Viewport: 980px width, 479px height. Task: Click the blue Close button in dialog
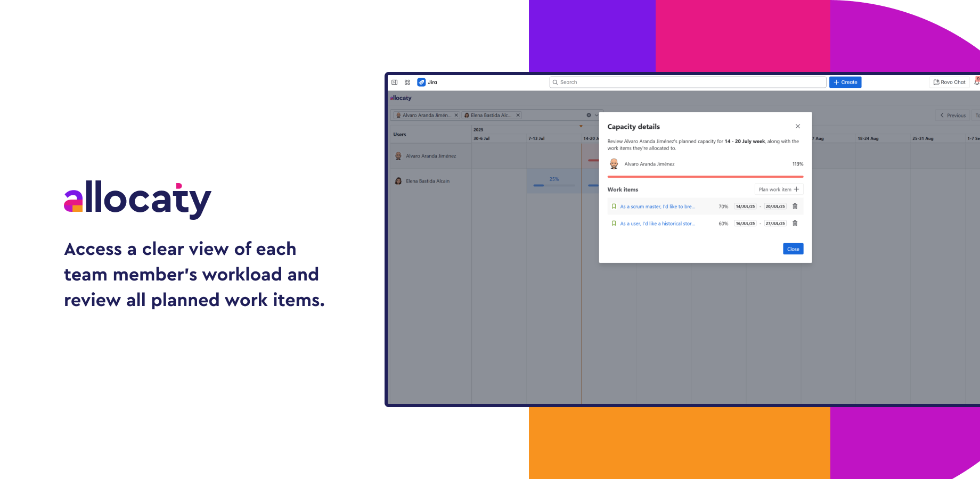point(793,249)
